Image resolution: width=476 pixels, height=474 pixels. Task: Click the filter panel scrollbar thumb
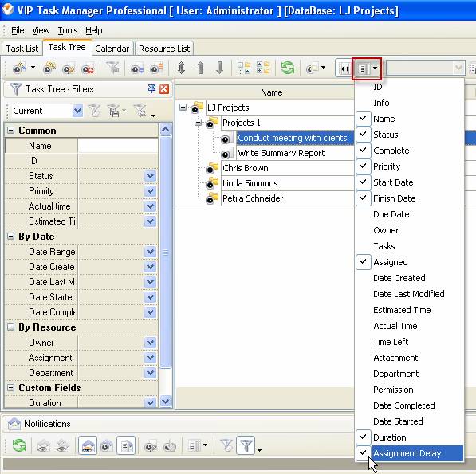[166, 253]
